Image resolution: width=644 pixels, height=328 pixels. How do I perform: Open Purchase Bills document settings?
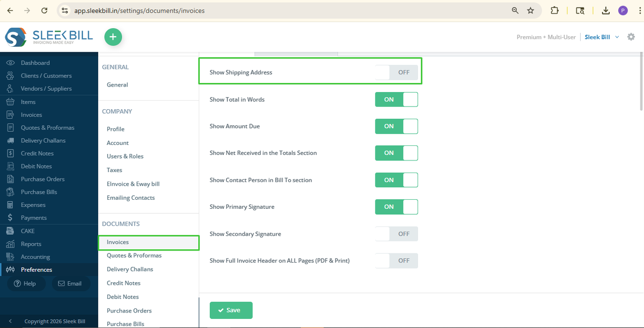pos(126,324)
